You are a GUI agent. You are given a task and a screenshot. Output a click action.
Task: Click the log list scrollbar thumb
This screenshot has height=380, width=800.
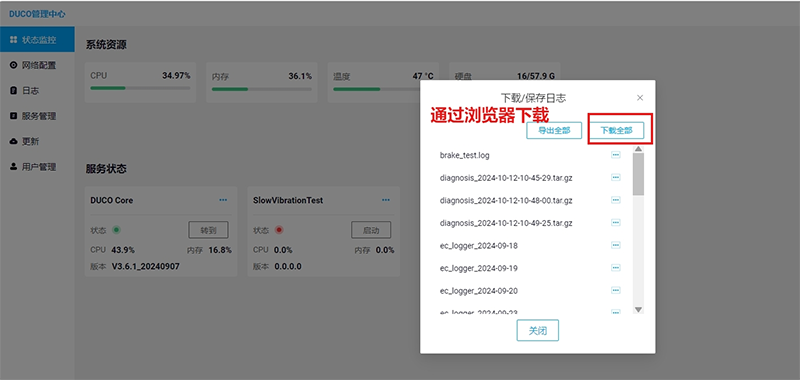pos(638,174)
